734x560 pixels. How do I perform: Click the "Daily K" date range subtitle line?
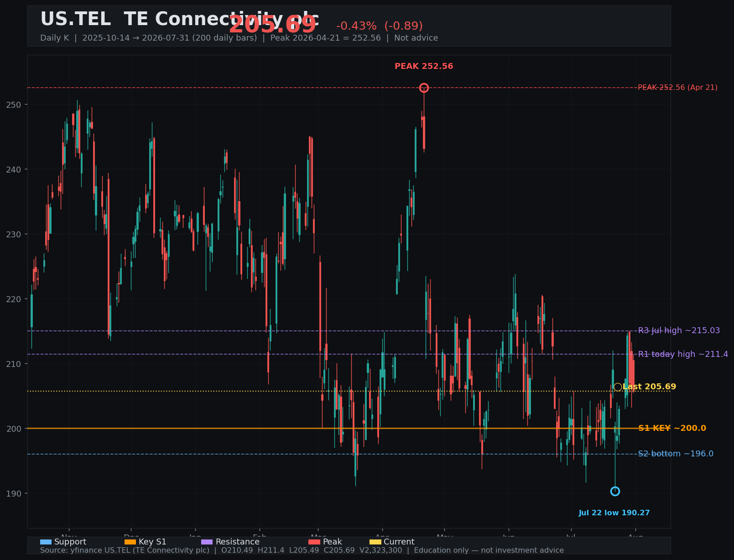tap(239, 38)
